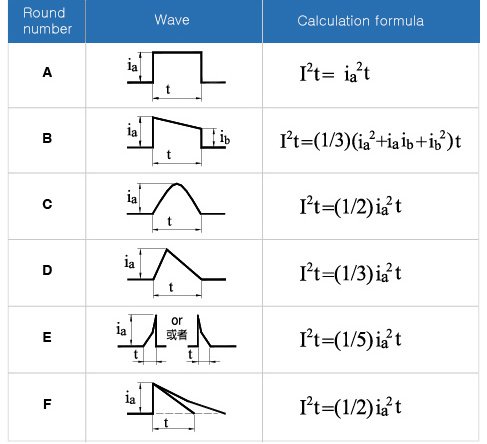
Task: Select the row label D
Action: click(x=47, y=270)
